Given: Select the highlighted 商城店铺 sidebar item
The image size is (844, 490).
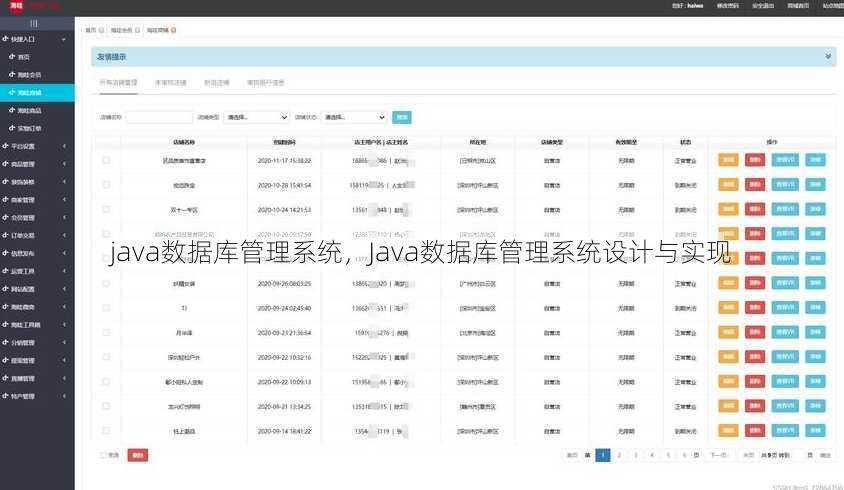Looking at the screenshot, I should click(37, 93).
